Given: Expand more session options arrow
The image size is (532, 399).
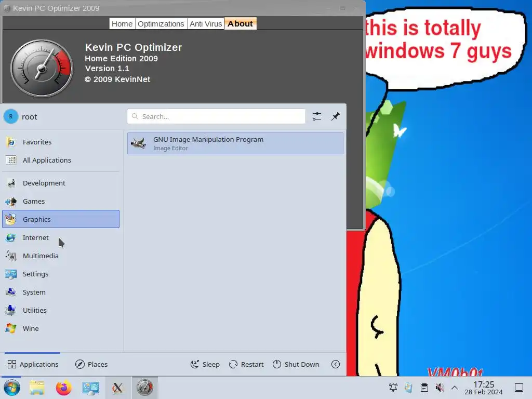Looking at the screenshot, I should point(336,364).
